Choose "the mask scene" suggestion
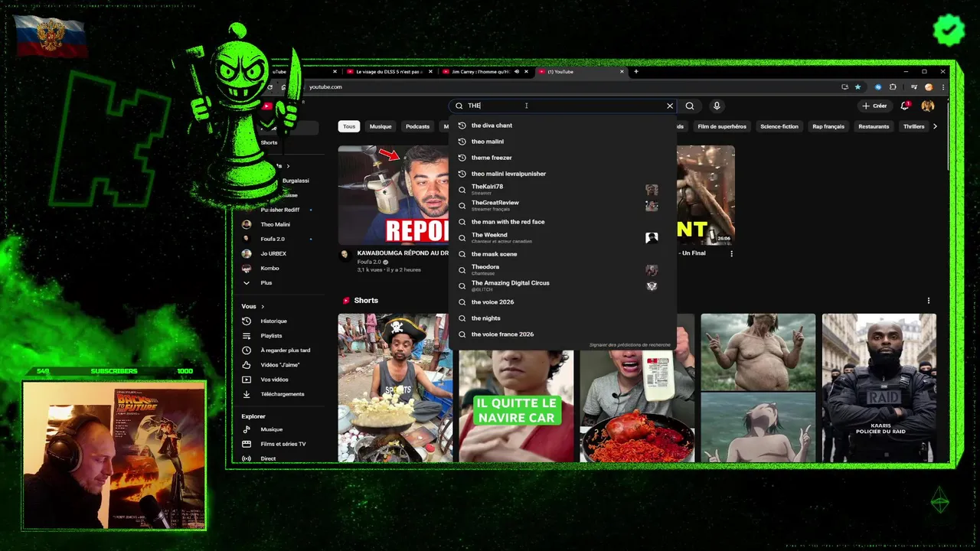This screenshot has height=551, width=980. (x=563, y=254)
